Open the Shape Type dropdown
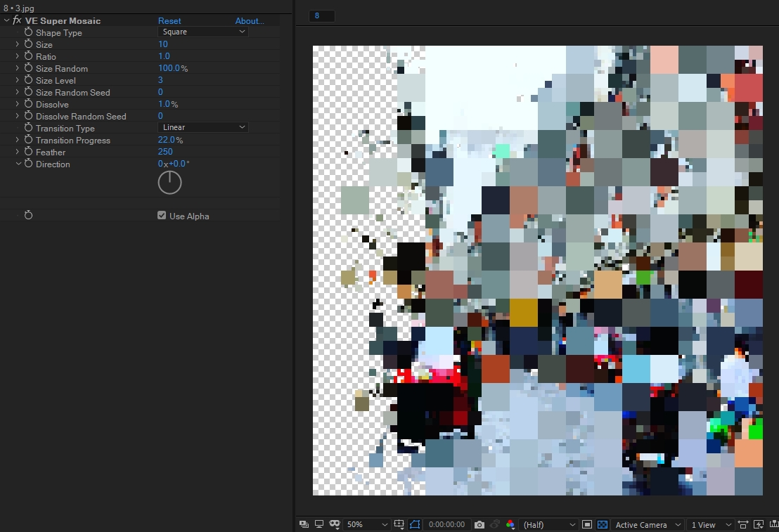 click(202, 32)
